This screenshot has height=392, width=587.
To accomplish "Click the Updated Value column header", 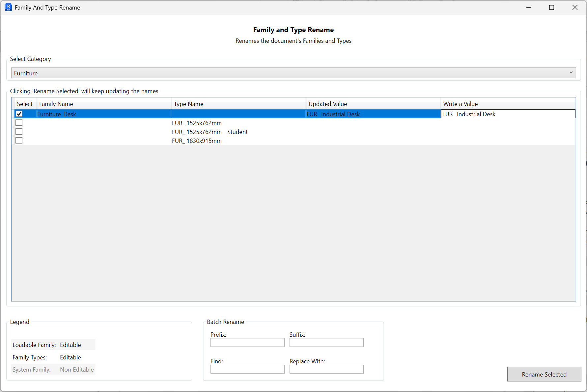I will click(373, 104).
